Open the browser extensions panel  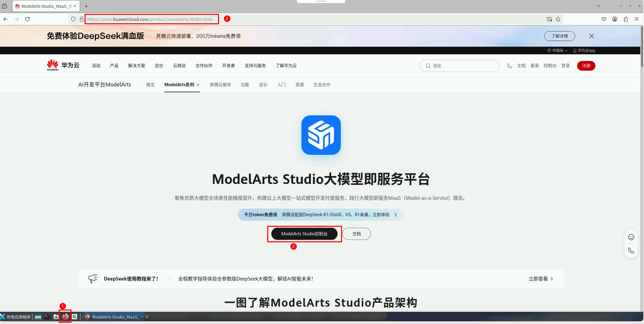[626, 19]
